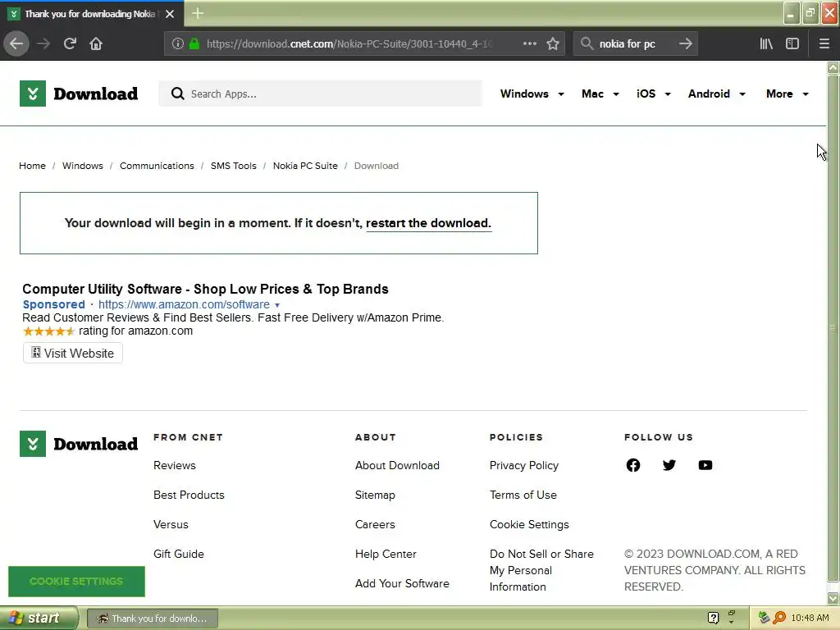
Task: Open the amazon.com/software sponsored link
Action: click(184, 304)
